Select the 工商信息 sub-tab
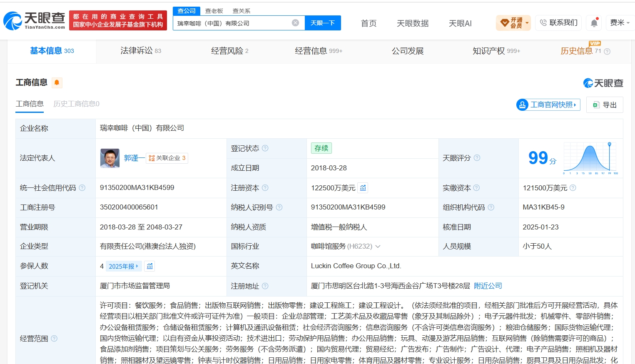This screenshot has width=635, height=364. point(30,104)
